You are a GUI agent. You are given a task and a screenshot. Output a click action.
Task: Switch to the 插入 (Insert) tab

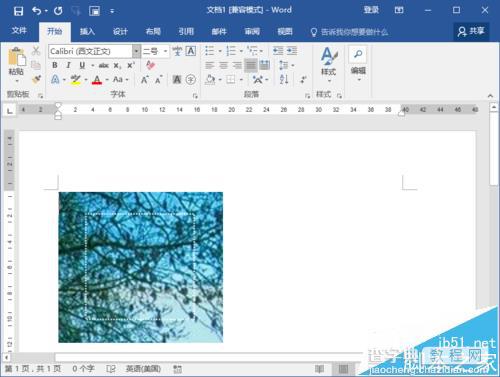(x=87, y=32)
